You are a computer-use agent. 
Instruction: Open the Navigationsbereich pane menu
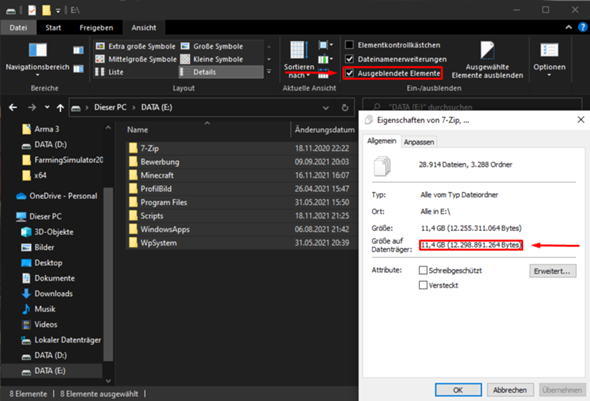click(x=38, y=59)
